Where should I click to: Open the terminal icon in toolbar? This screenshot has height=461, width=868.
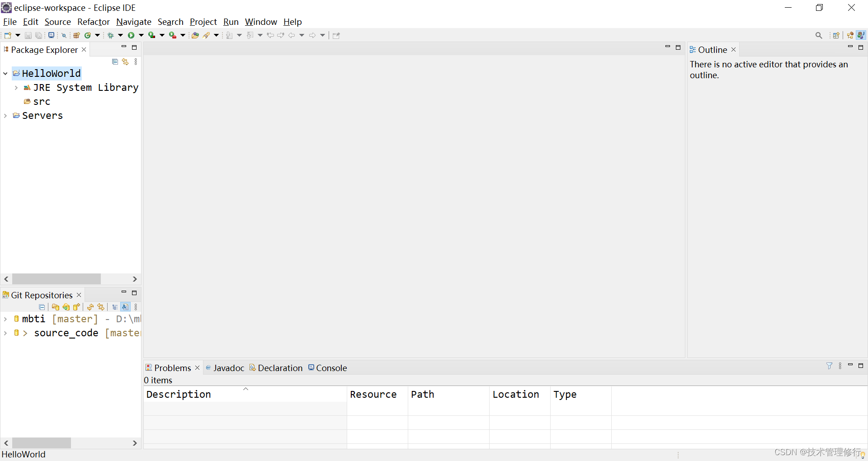coord(52,35)
